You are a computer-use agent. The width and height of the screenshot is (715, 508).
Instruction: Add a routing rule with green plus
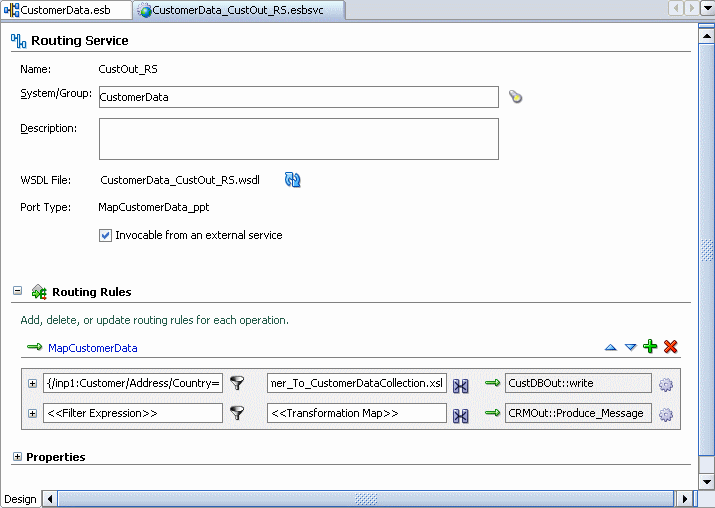650,347
